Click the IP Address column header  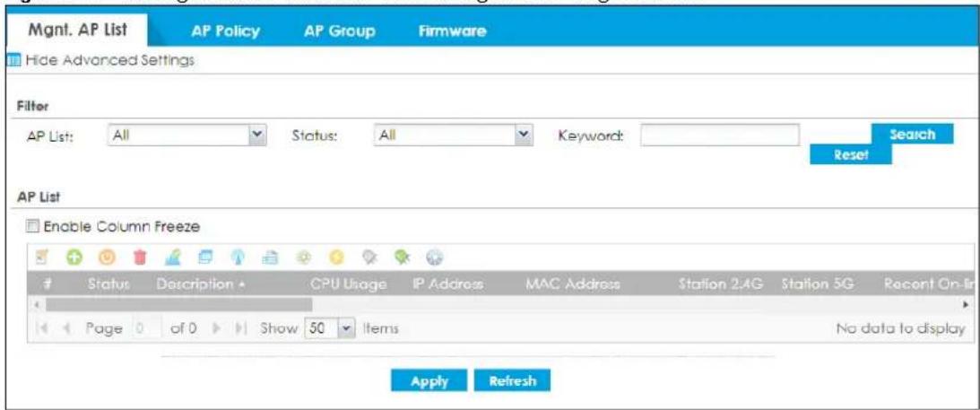pos(447,284)
